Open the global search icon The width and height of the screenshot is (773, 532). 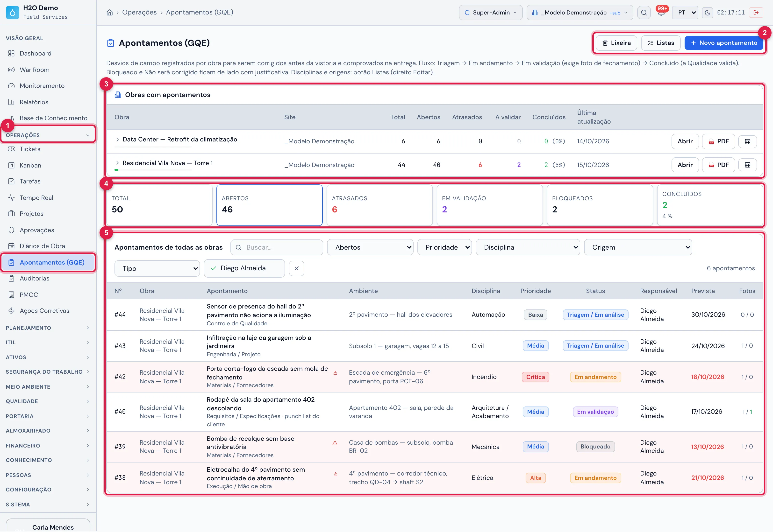coord(644,13)
